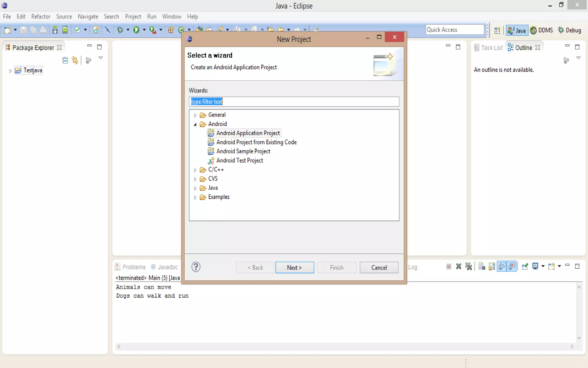
Task: Open the Debug icon dropdown arrow
Action: 128,30
